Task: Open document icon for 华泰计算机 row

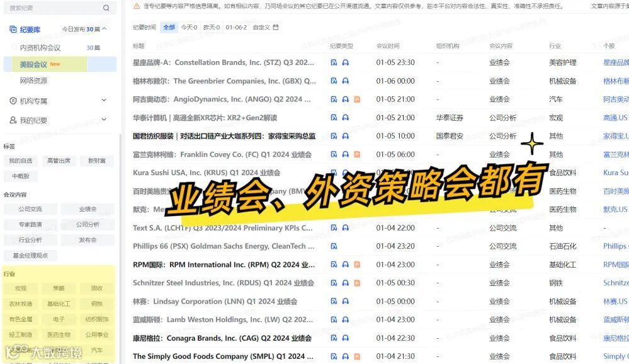Action: (x=334, y=118)
